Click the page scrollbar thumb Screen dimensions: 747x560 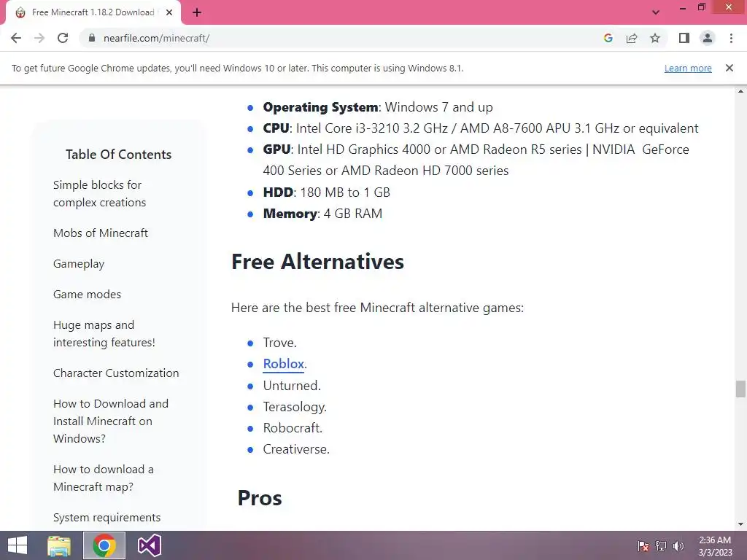[740, 389]
